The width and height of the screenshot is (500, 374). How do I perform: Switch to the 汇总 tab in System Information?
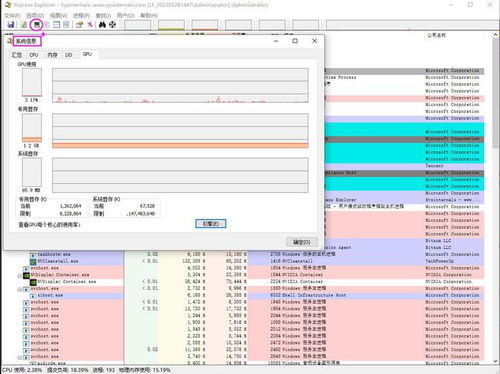click(17, 55)
